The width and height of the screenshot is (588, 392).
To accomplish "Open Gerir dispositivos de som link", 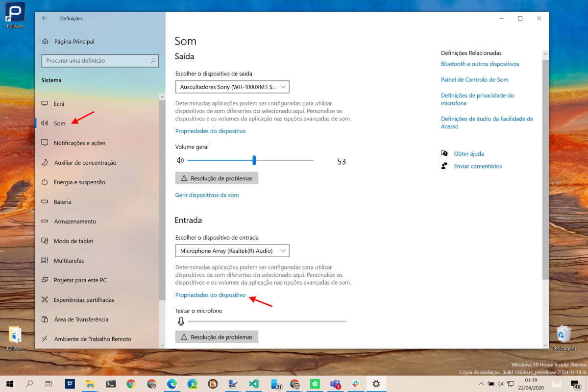I will click(x=206, y=195).
